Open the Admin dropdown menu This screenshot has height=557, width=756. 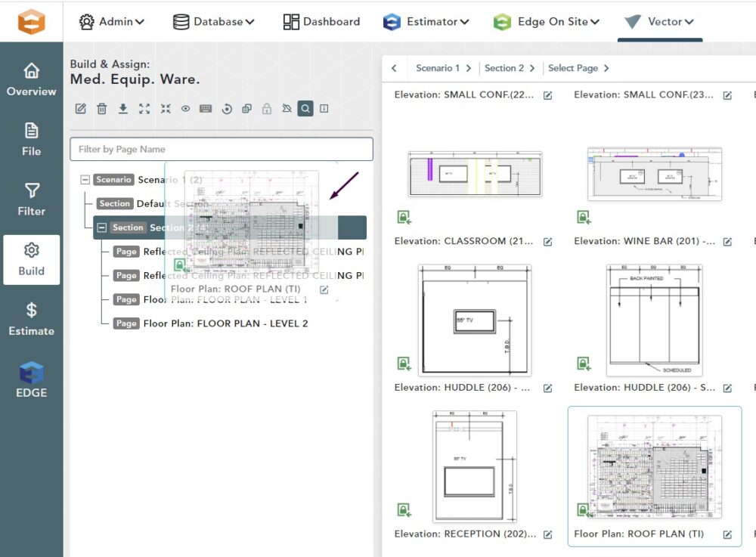click(112, 22)
